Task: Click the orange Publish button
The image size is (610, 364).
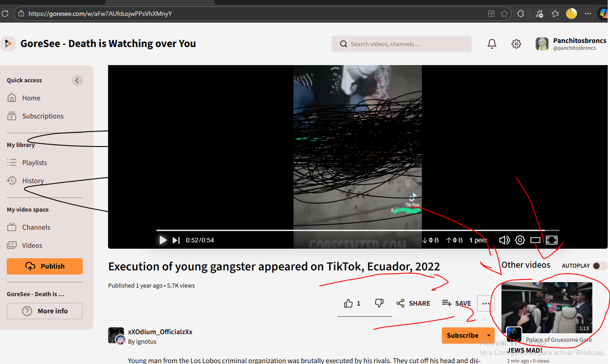Action: point(45,266)
